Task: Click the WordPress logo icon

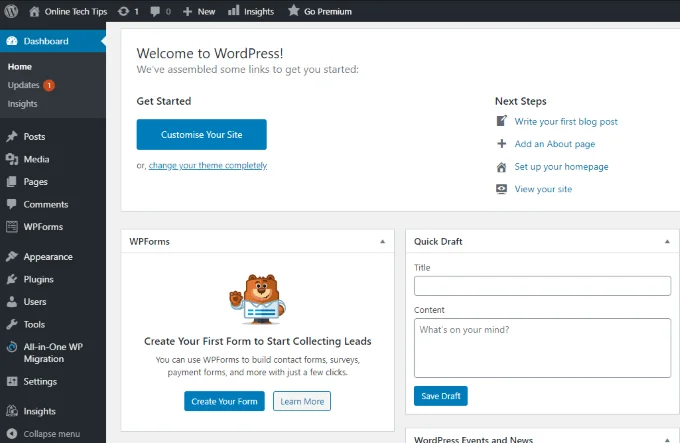Action: point(11,11)
